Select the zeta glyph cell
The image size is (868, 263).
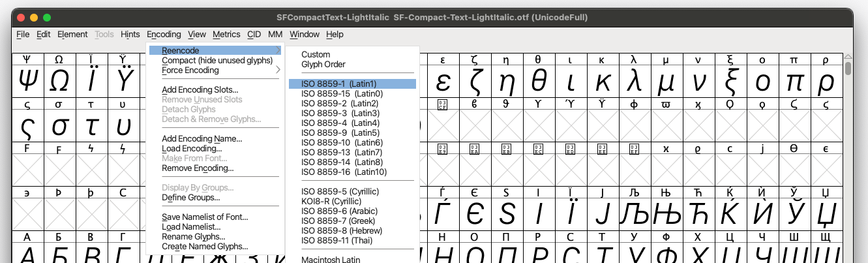click(x=475, y=82)
